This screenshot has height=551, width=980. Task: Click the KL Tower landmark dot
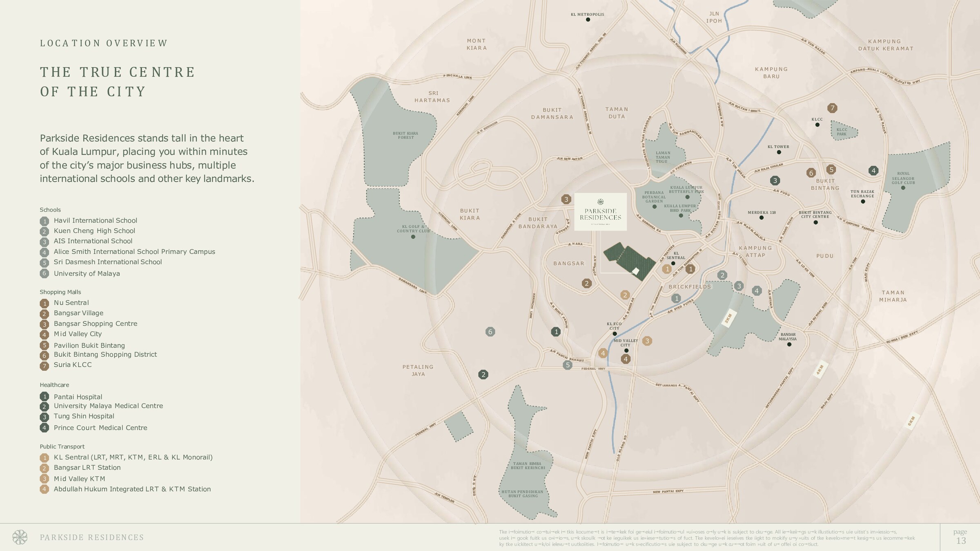779,152
